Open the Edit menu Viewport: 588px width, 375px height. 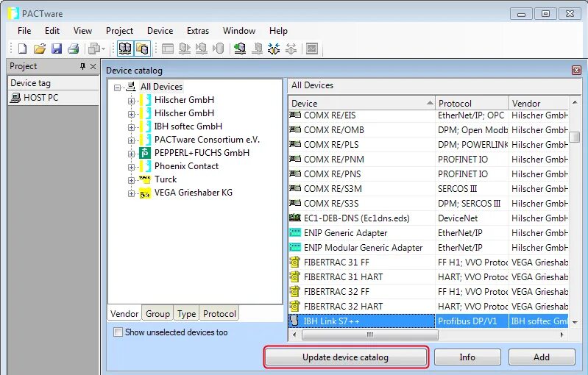[52, 31]
